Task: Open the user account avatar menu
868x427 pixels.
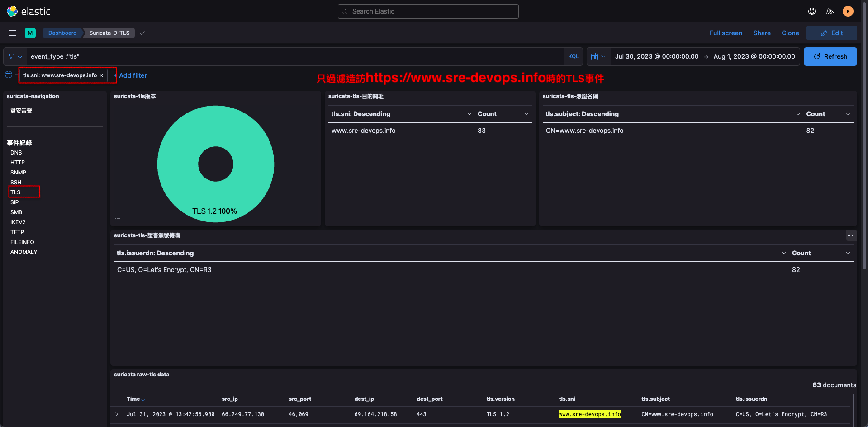Action: pyautogui.click(x=848, y=11)
